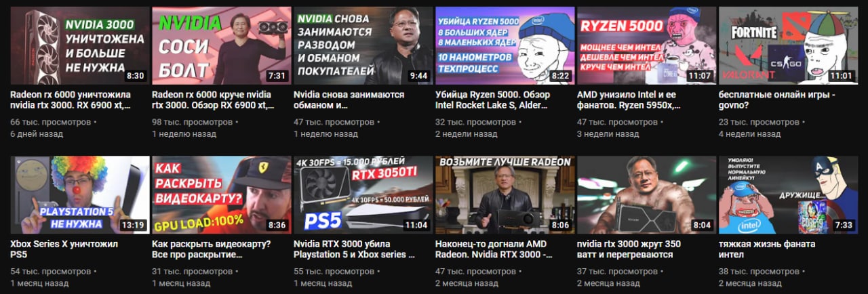Open the 'NVIDIA соси болт' thumbnail
Image resolution: width=868 pixels, height=294 pixels.
(222, 45)
